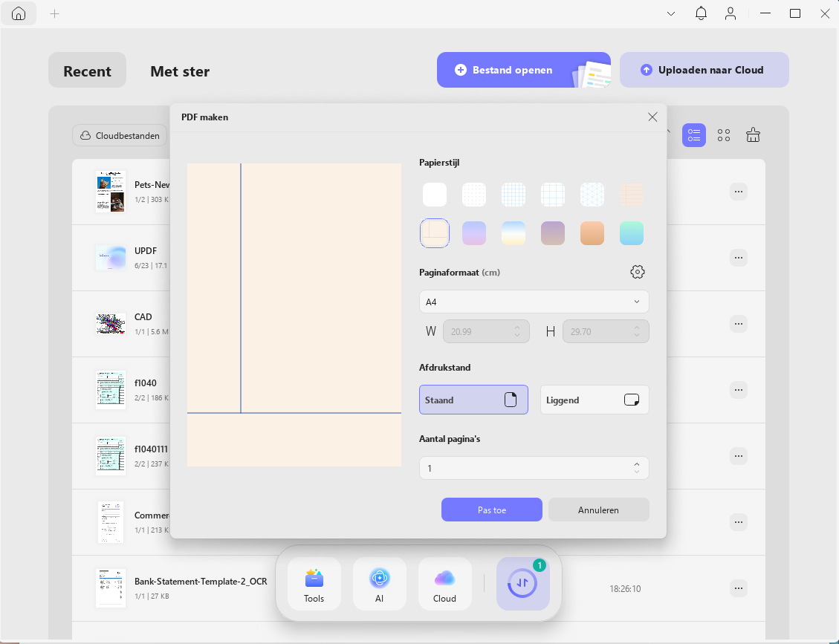Open more options for f1040 file
Screen dimensions: 839x644
click(739, 390)
